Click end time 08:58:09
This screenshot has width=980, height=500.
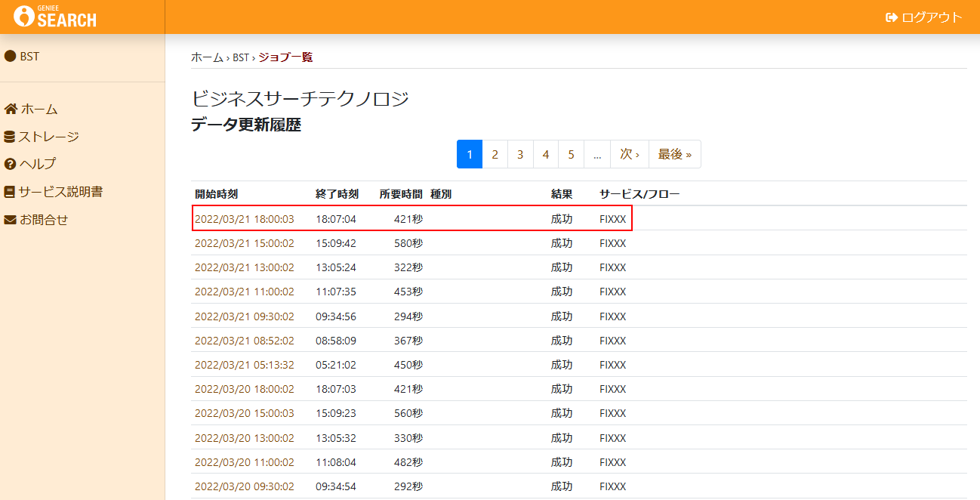click(x=336, y=340)
